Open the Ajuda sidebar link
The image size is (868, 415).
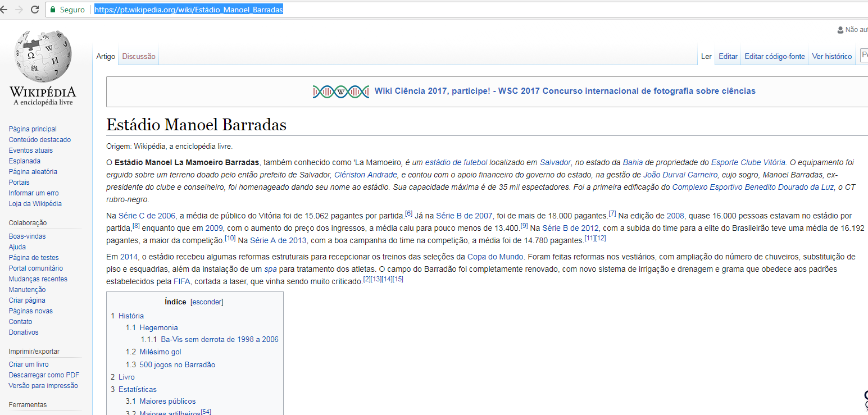tap(17, 247)
